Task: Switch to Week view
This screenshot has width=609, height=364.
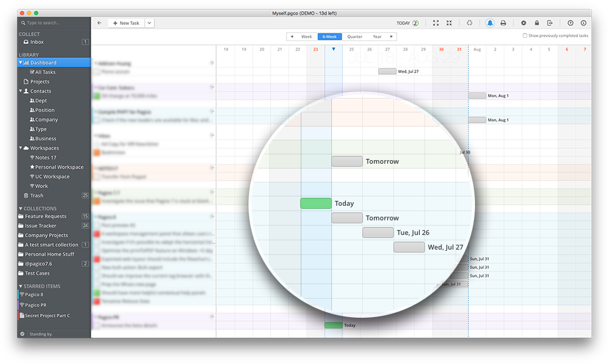Action: (306, 37)
